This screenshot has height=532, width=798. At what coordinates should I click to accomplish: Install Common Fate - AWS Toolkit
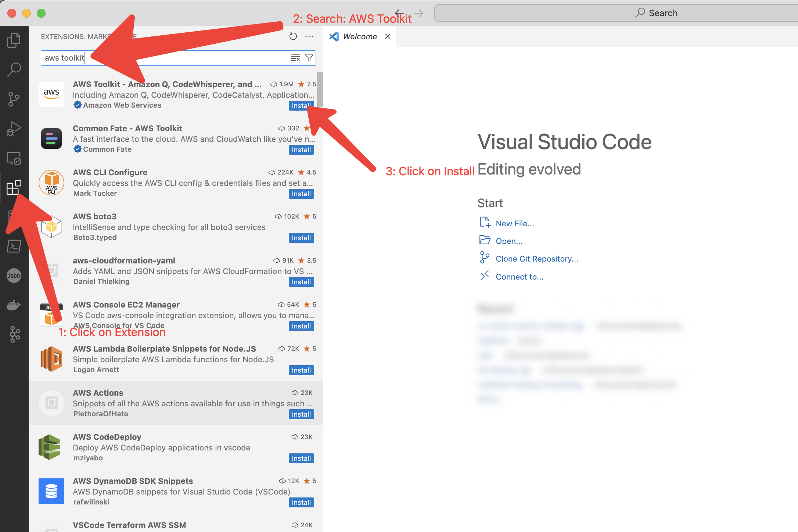pos(301,150)
